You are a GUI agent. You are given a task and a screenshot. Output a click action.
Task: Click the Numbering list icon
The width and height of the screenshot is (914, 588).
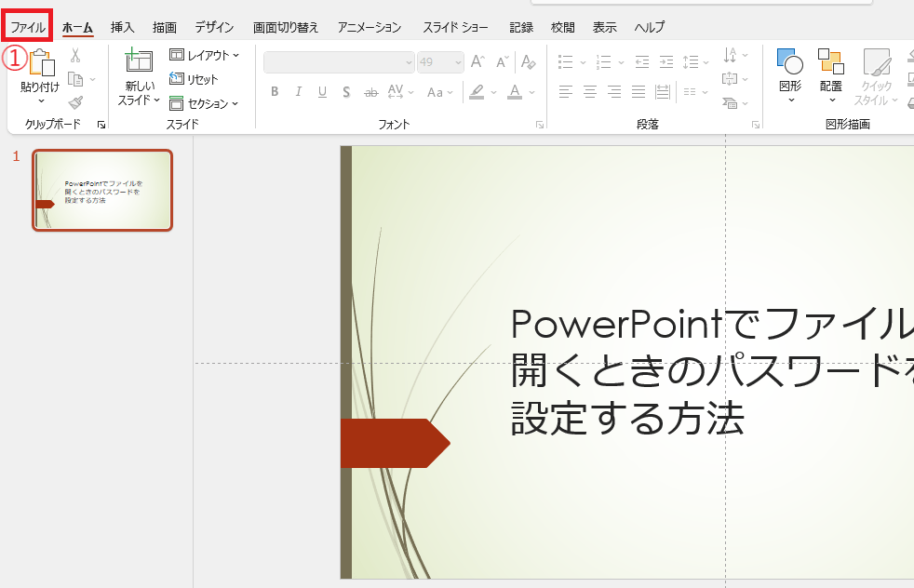click(603, 61)
